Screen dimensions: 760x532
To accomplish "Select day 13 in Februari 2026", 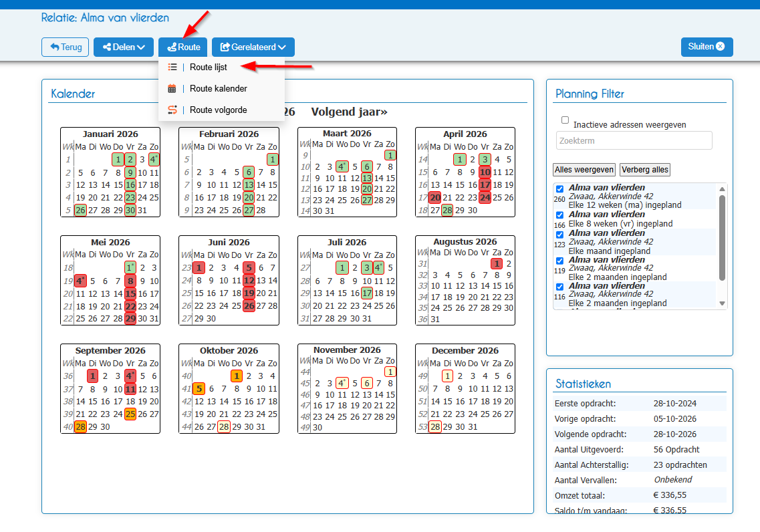I will (x=249, y=184).
